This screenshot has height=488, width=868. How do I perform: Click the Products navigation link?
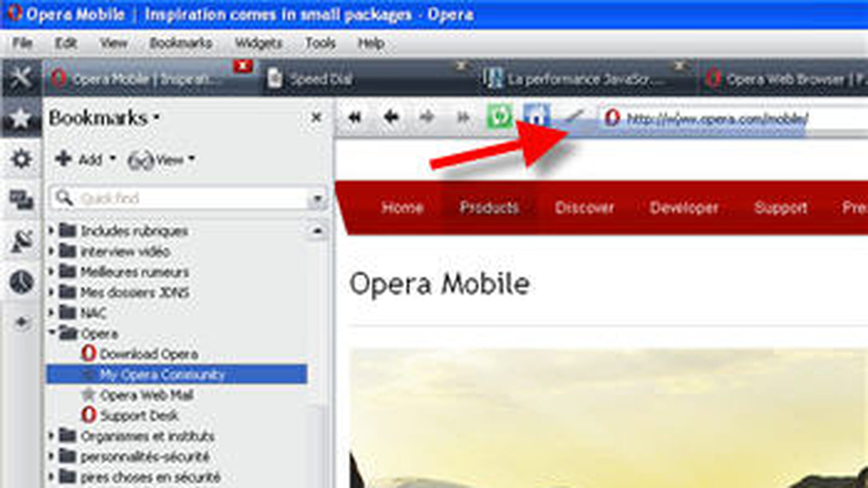(x=489, y=207)
